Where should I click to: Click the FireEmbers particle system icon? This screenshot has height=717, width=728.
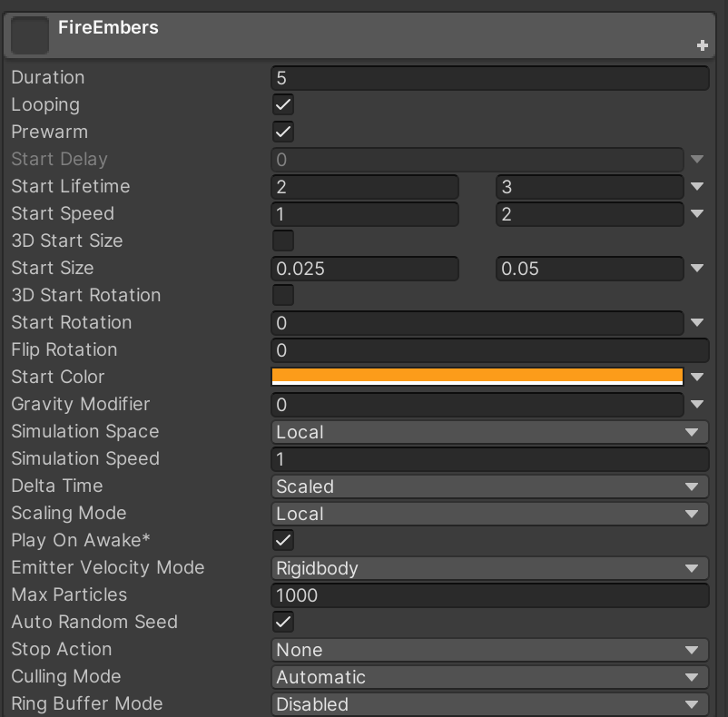click(x=30, y=35)
